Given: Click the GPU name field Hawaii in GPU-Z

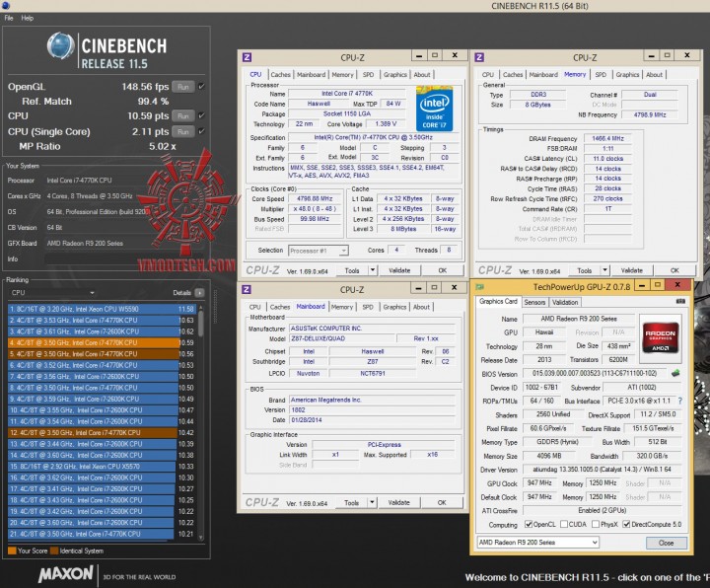Looking at the screenshot, I should point(543,332).
